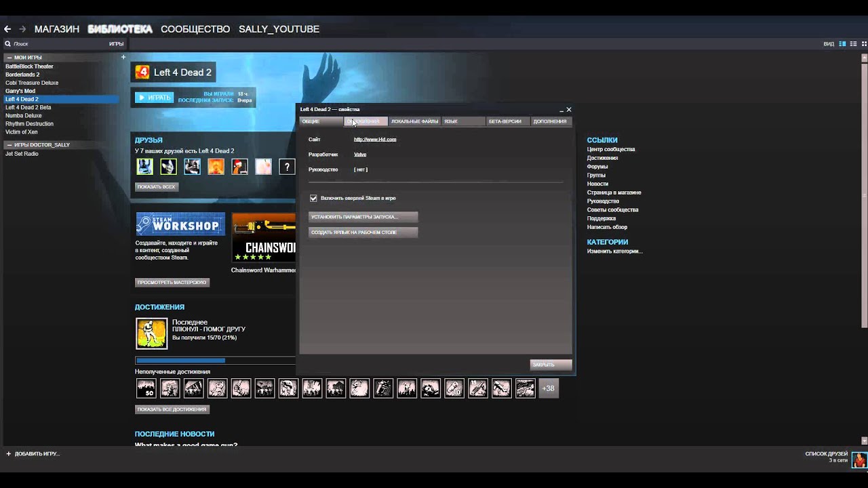Collapse the МОИ ИГРЫ category
Viewport: 868px width, 488px height.
(9, 58)
